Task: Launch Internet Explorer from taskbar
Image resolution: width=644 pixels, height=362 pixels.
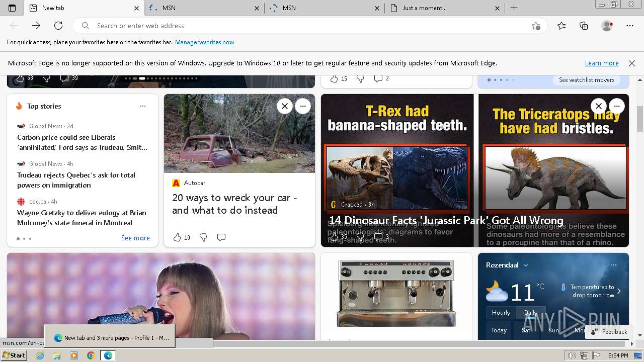Action: click(40, 355)
